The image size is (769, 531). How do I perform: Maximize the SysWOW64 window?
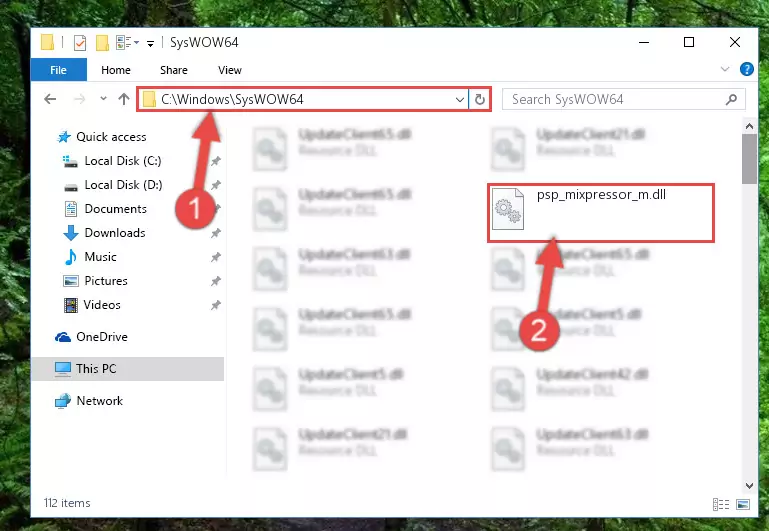tap(689, 43)
